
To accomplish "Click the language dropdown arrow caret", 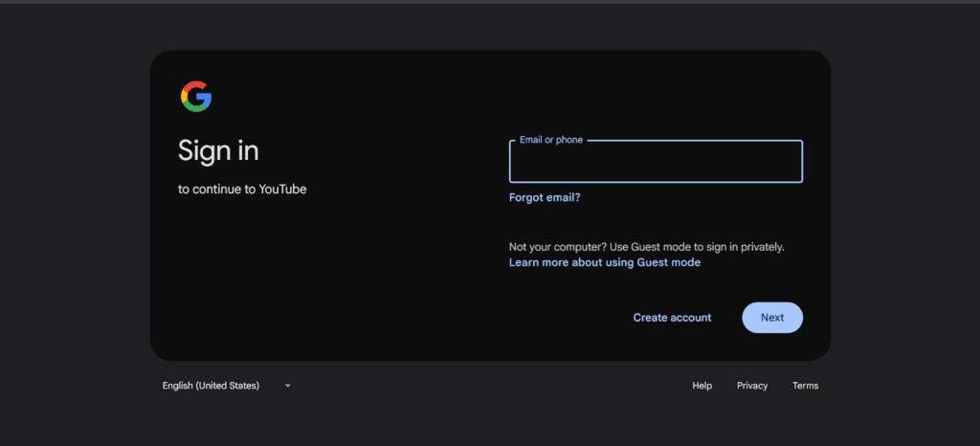I will (x=287, y=386).
